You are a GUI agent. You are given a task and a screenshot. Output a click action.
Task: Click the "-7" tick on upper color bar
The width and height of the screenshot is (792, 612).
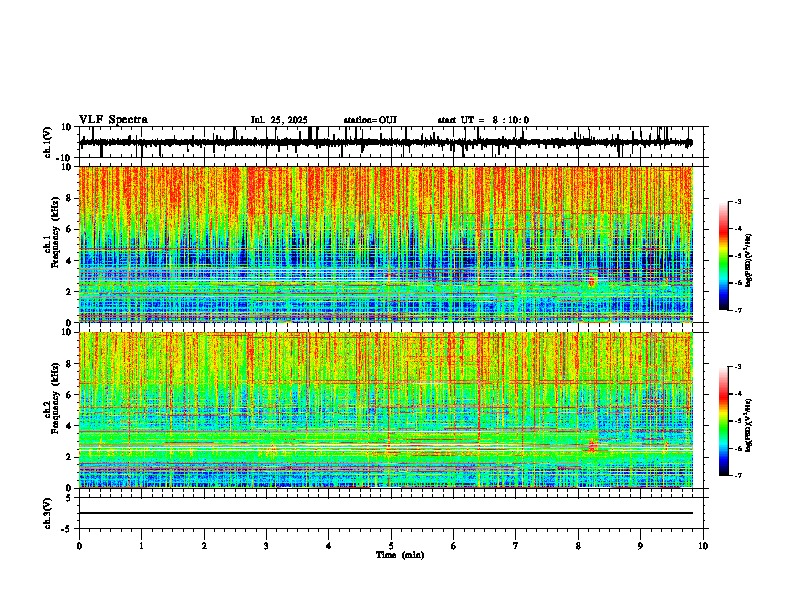click(x=738, y=310)
